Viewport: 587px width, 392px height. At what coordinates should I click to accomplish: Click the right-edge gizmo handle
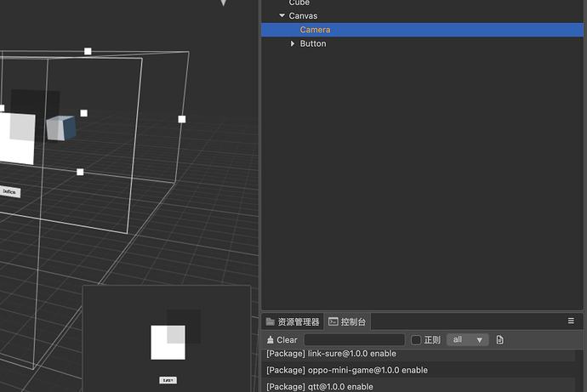[x=182, y=119]
